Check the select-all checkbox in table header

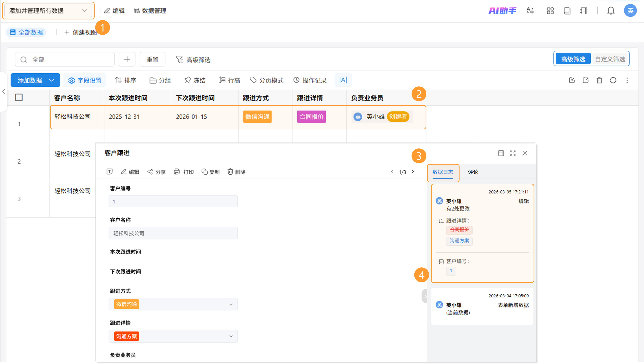coord(19,98)
